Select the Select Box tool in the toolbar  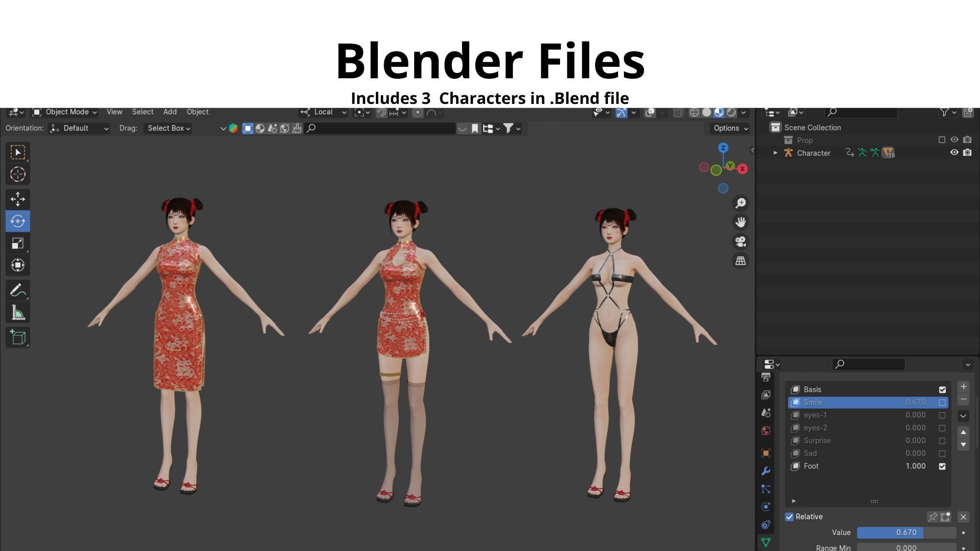click(18, 153)
